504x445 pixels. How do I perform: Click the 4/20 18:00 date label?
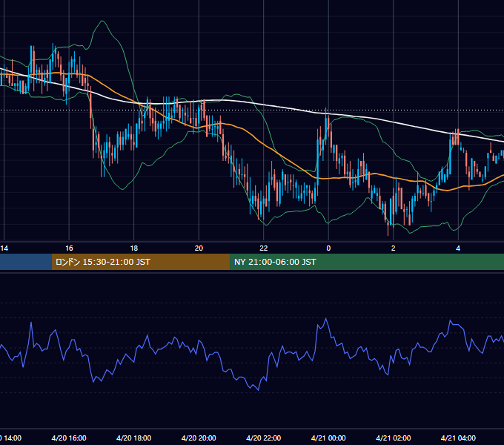point(133,438)
